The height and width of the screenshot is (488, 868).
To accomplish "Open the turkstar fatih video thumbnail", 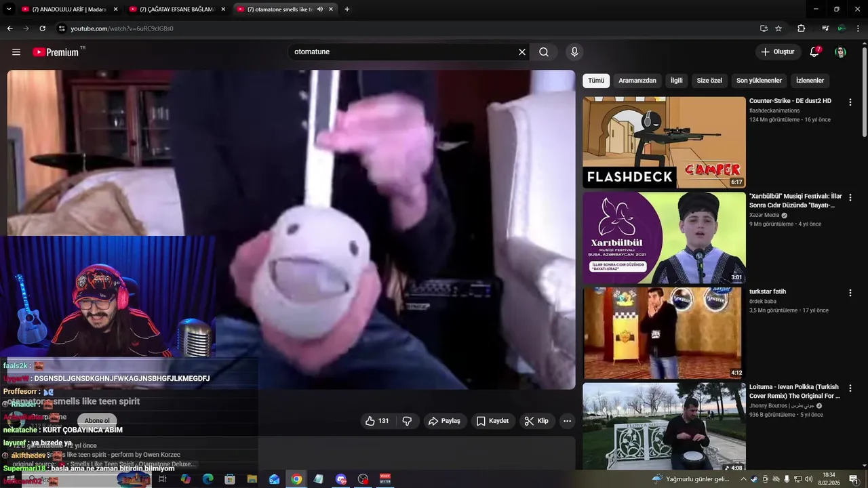I will [664, 333].
